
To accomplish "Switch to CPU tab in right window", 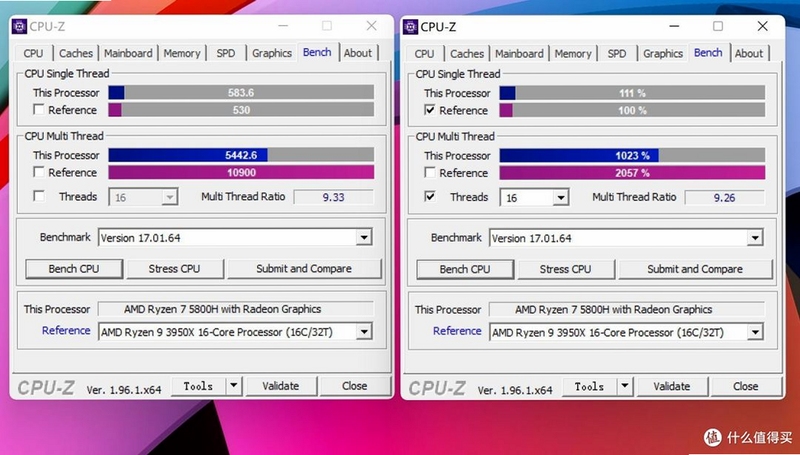I will coord(424,54).
